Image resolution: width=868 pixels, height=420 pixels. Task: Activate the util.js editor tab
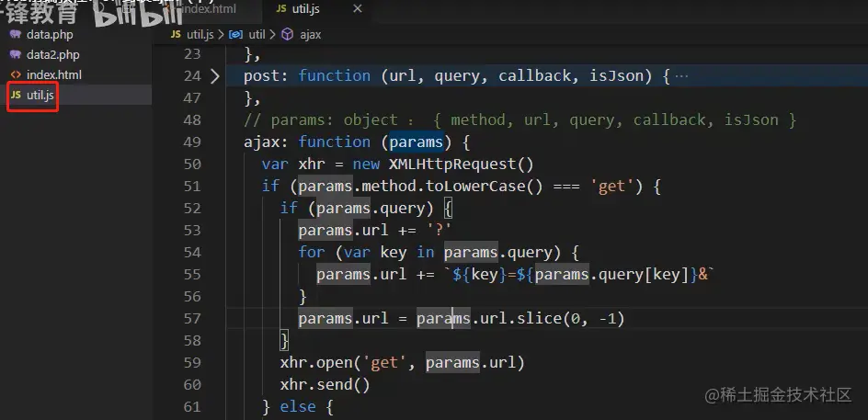click(x=305, y=9)
